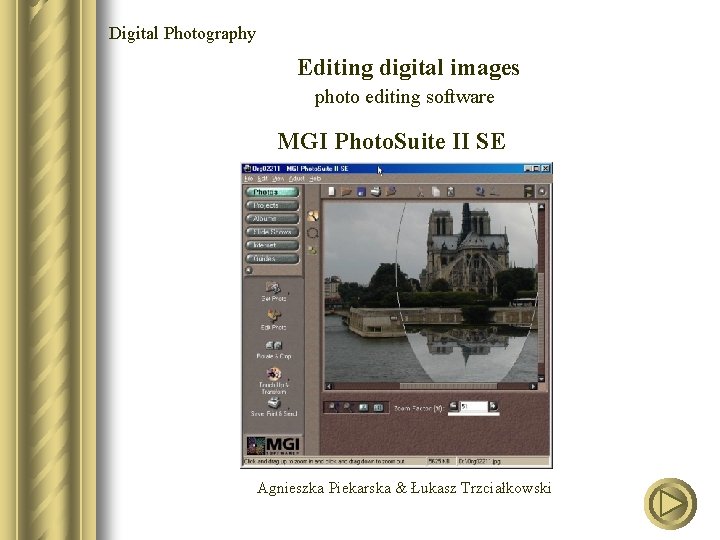Click the vertical scrollbar's down arrow

pos(541,378)
